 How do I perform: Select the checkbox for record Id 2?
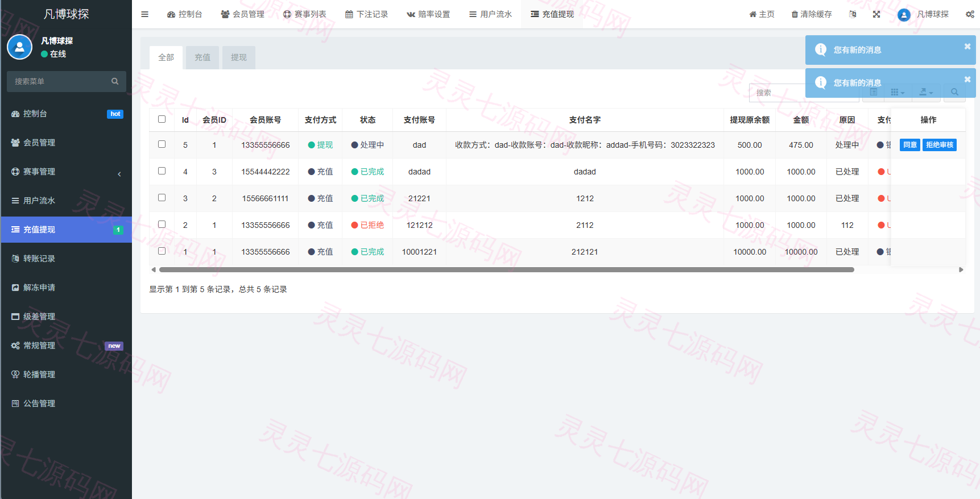point(162,224)
